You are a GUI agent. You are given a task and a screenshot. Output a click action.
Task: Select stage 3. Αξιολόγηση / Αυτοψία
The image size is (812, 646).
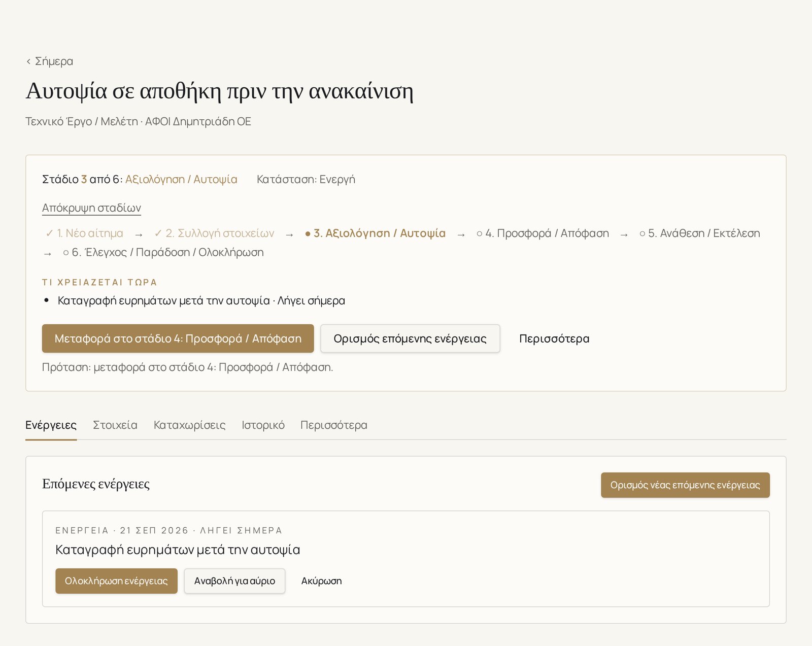point(375,233)
